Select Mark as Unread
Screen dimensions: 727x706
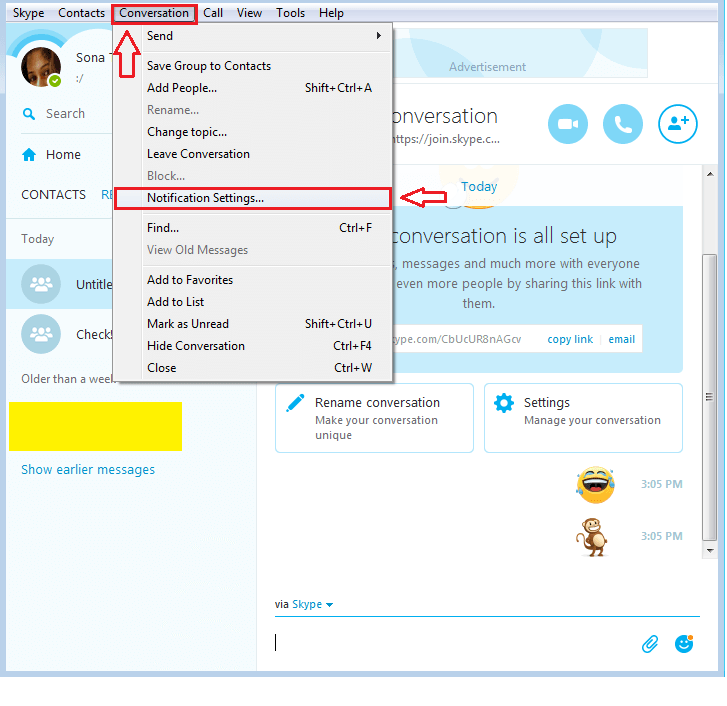coord(253,324)
